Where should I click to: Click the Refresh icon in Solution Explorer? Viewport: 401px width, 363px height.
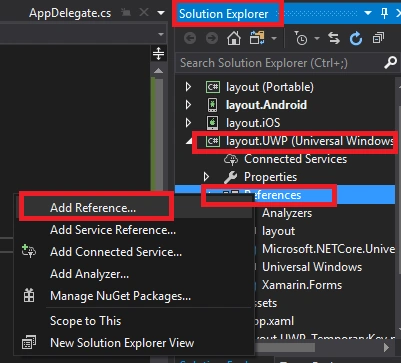(x=356, y=39)
